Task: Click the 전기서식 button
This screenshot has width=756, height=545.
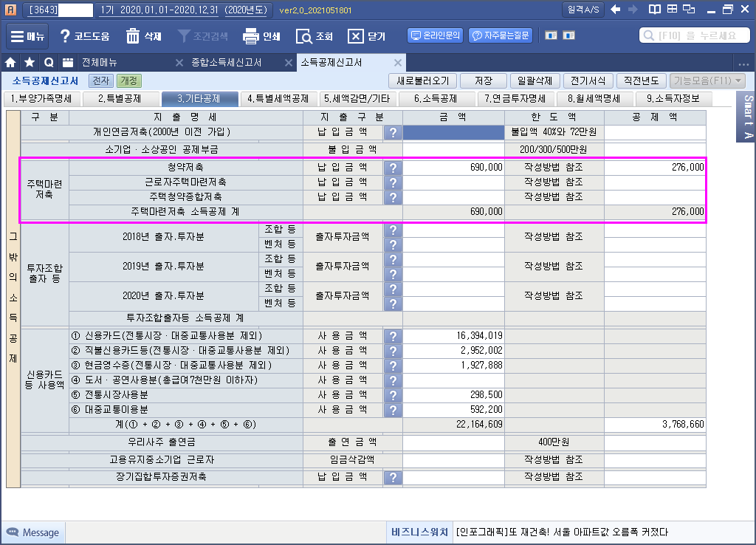Action: pos(588,80)
